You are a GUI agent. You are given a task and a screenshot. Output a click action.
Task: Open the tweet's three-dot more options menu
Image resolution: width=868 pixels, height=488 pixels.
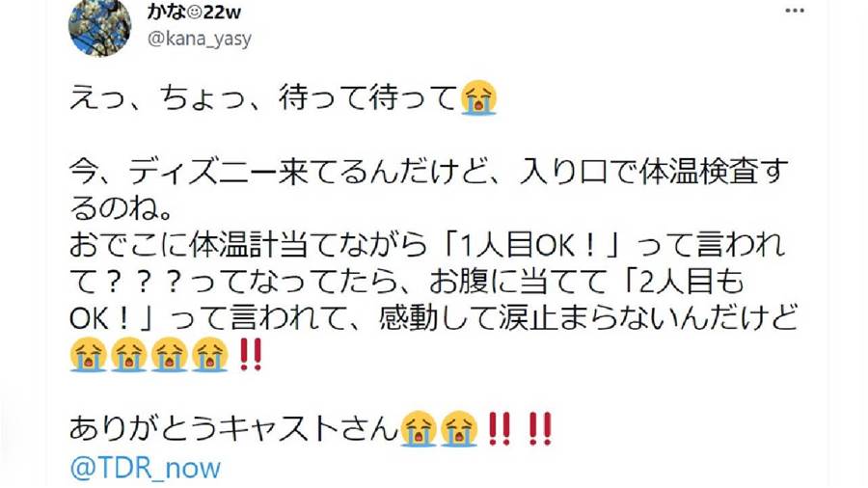coord(795,12)
